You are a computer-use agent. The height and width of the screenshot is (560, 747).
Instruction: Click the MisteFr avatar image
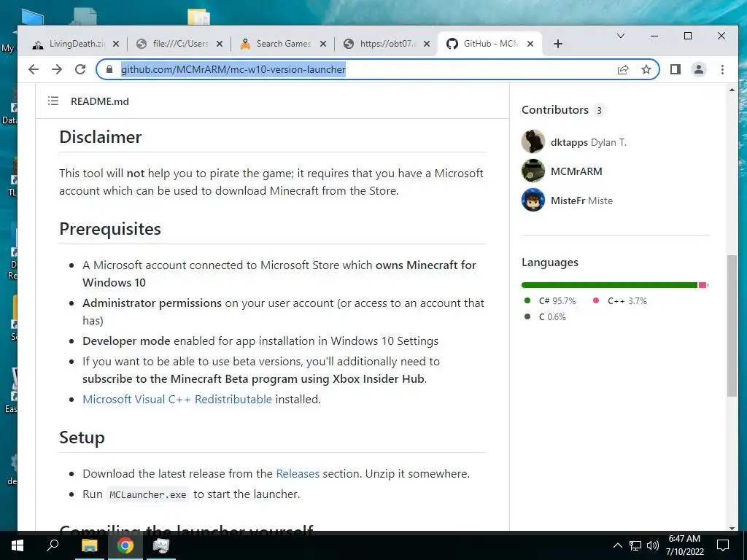pyautogui.click(x=533, y=200)
